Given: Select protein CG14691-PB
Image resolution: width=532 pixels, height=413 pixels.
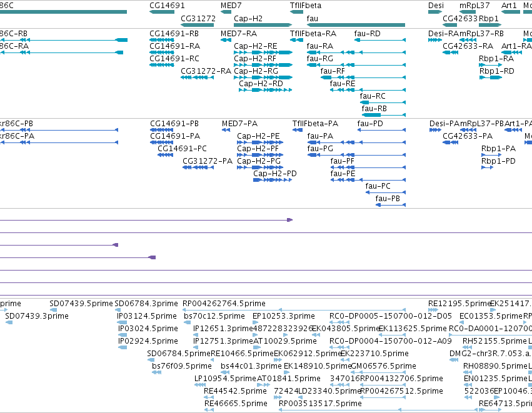Looking at the screenshot, I should pos(174,124).
